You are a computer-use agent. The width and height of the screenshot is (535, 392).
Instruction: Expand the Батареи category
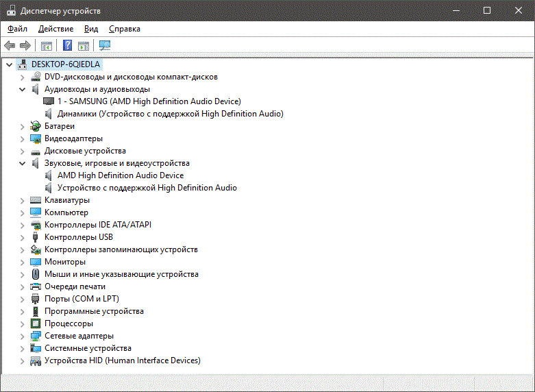coord(22,127)
